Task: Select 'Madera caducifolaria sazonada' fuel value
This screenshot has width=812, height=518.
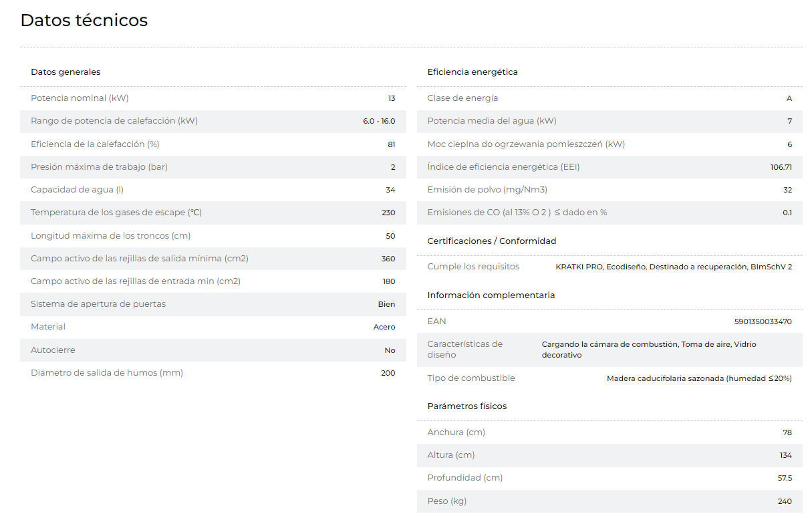Action: click(699, 378)
